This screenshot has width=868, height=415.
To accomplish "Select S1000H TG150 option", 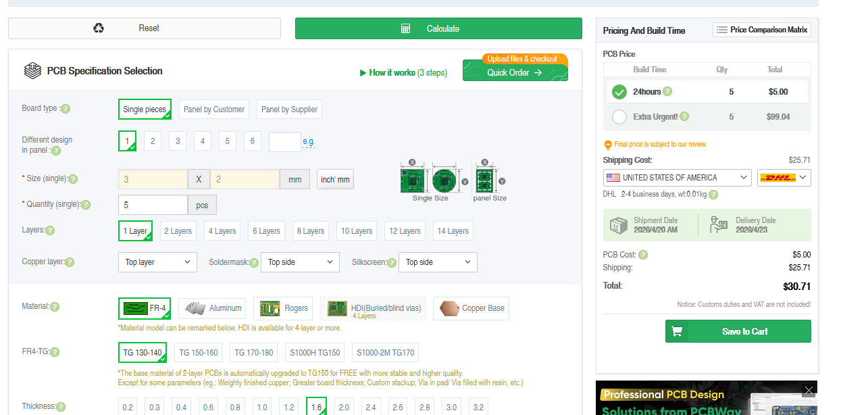I will pos(315,353).
